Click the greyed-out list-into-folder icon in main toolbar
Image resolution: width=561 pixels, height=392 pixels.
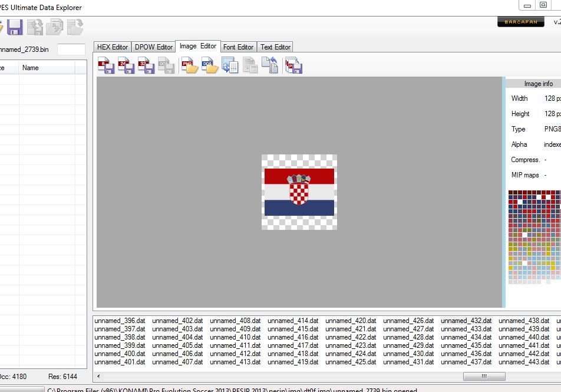(x=75, y=27)
